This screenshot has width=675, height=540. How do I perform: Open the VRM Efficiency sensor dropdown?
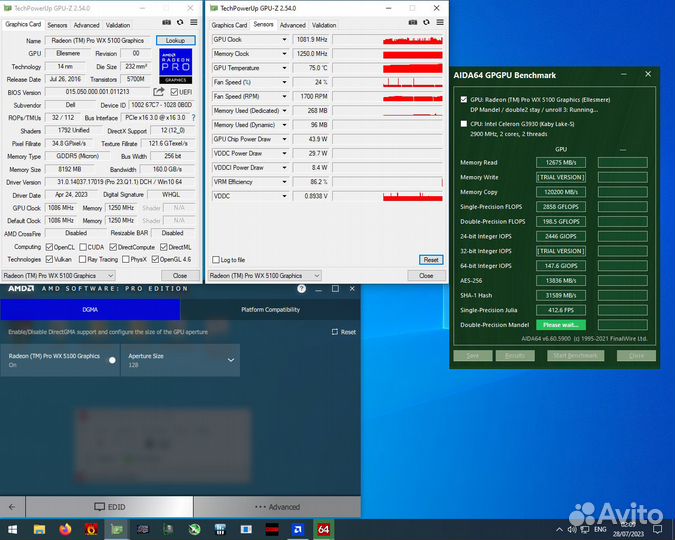click(284, 182)
